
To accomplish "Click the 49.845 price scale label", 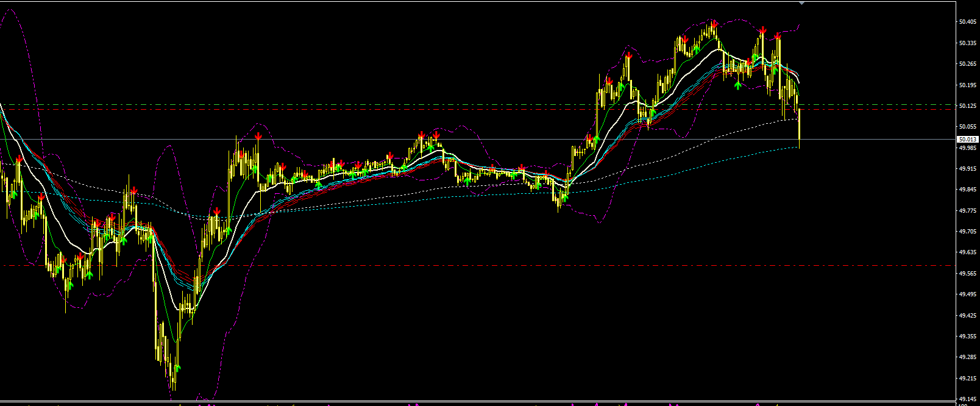I will tap(967, 190).
